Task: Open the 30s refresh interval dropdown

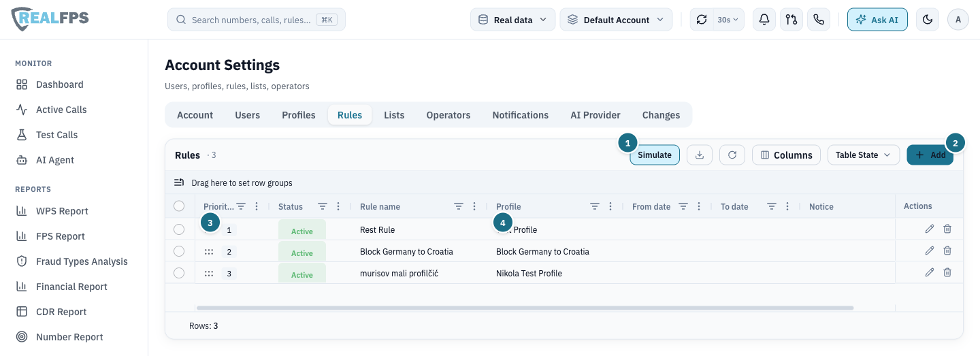Action: click(728, 20)
